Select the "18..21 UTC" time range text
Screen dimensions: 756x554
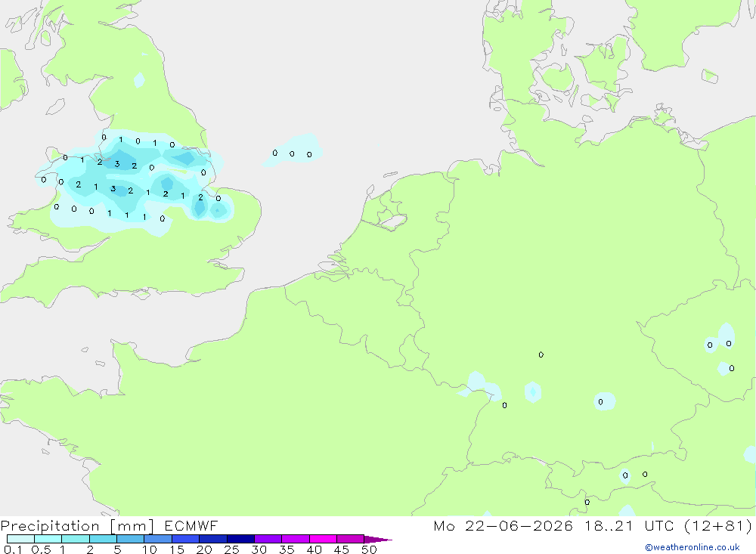[x=628, y=526]
